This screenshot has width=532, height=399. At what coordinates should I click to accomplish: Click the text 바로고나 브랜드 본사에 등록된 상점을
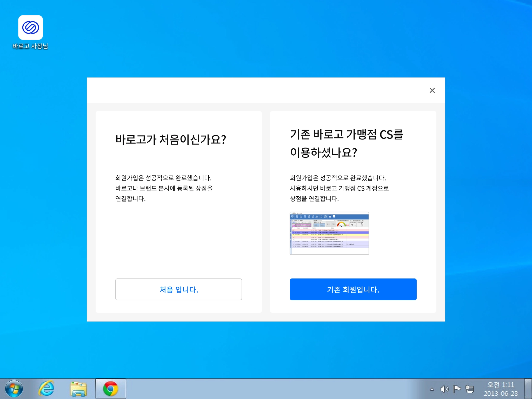pos(164,188)
